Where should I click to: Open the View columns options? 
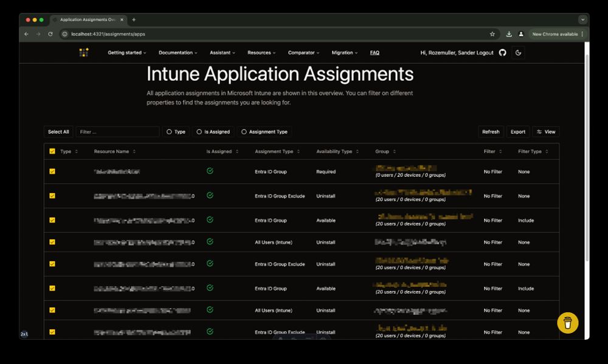point(546,132)
